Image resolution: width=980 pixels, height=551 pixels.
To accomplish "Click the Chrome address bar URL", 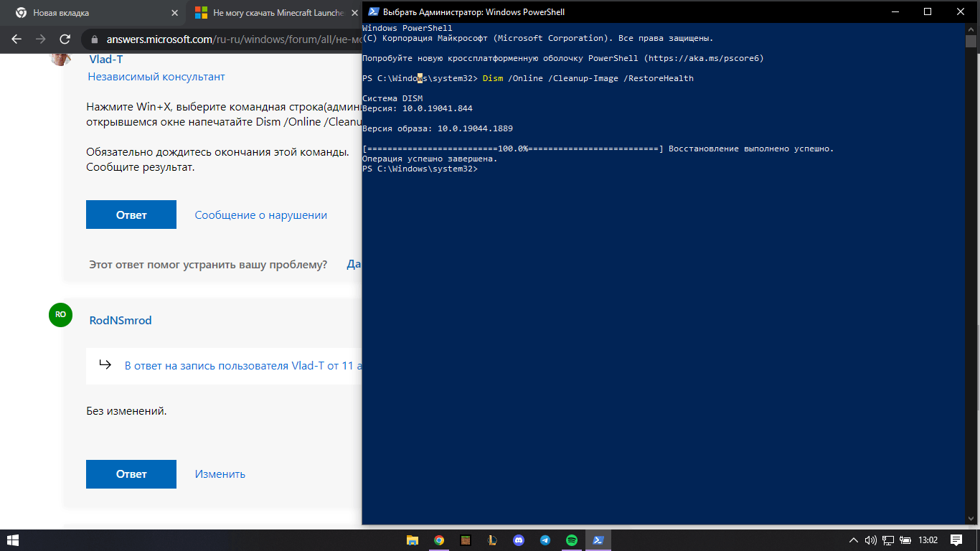I will pyautogui.click(x=233, y=39).
